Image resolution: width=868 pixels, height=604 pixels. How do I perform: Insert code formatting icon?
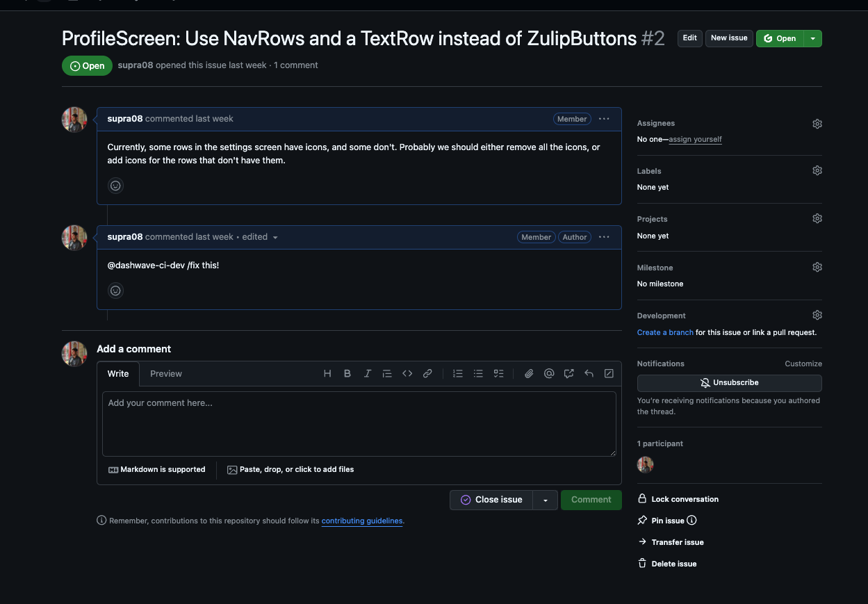click(x=407, y=374)
